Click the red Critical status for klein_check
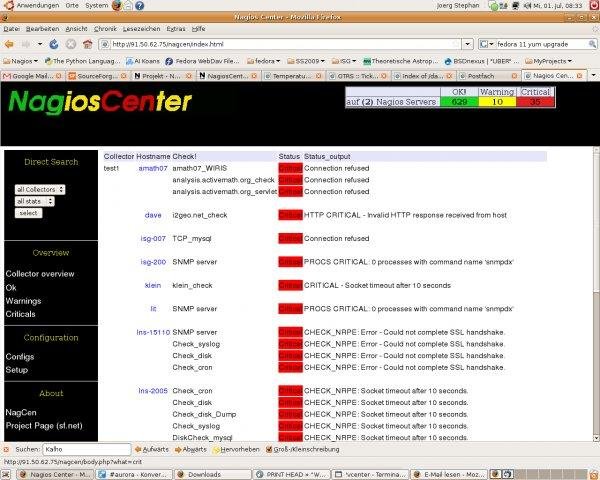Screen dimensions: 600x480 point(290,286)
